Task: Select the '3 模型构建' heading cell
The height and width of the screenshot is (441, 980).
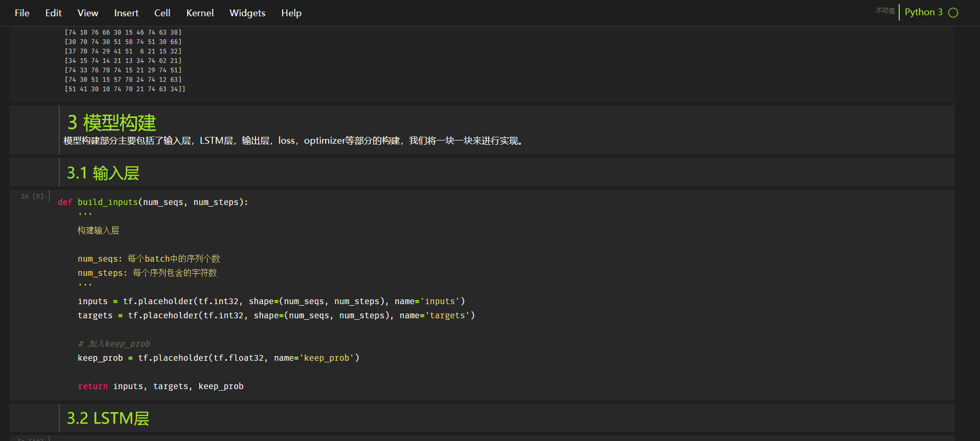Action: [x=112, y=123]
